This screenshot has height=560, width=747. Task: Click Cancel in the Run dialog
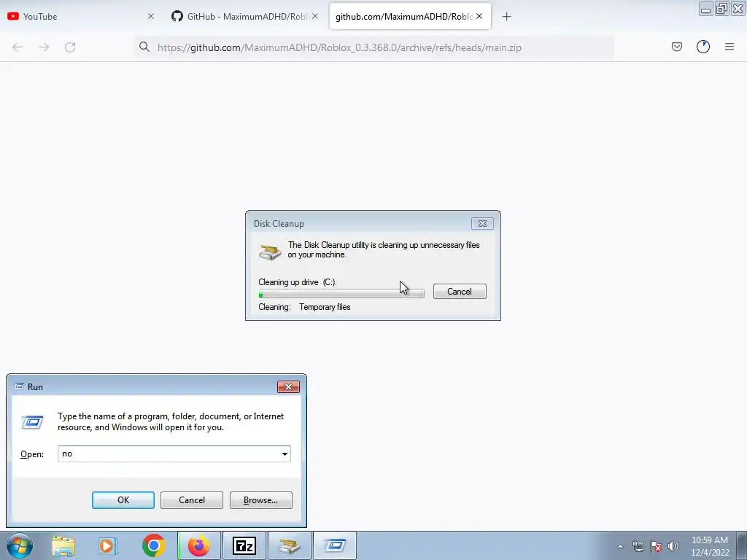pos(192,500)
